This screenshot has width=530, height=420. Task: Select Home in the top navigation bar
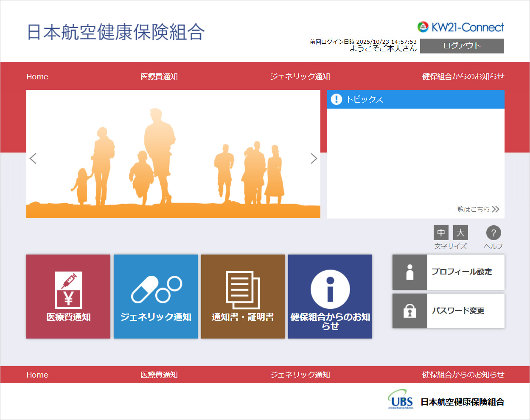[37, 77]
